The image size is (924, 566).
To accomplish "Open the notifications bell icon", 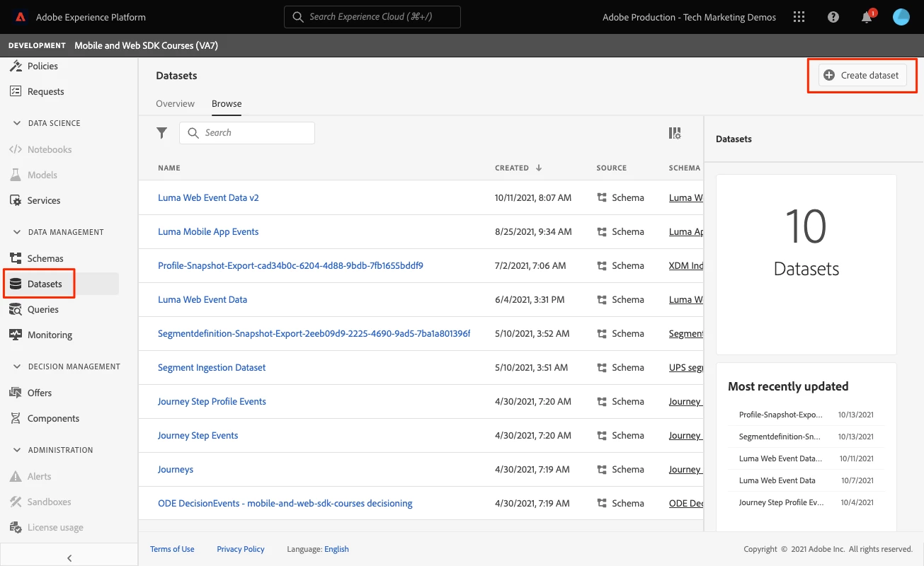I will pyautogui.click(x=867, y=18).
